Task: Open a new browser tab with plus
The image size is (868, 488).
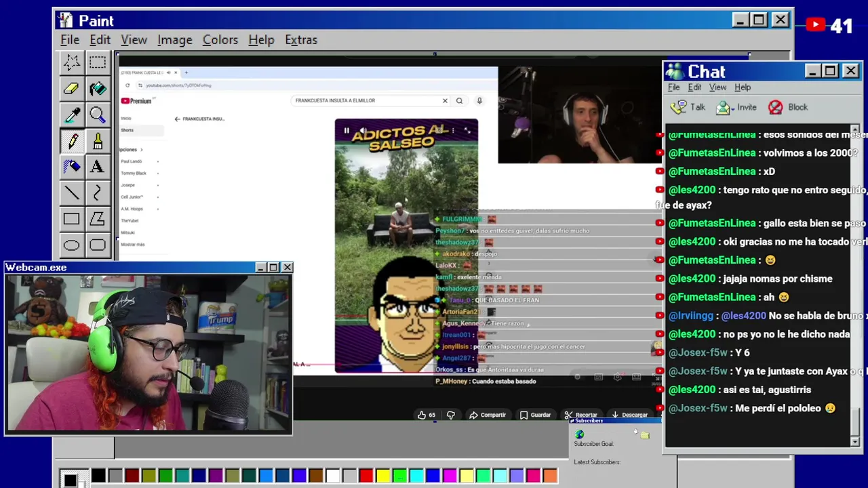Action: pos(186,73)
